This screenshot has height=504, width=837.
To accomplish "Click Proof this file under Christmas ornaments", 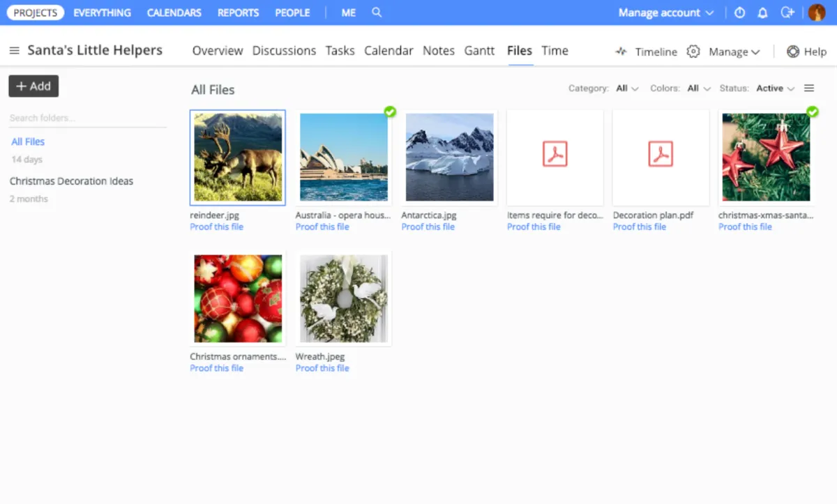I will 217,368.
